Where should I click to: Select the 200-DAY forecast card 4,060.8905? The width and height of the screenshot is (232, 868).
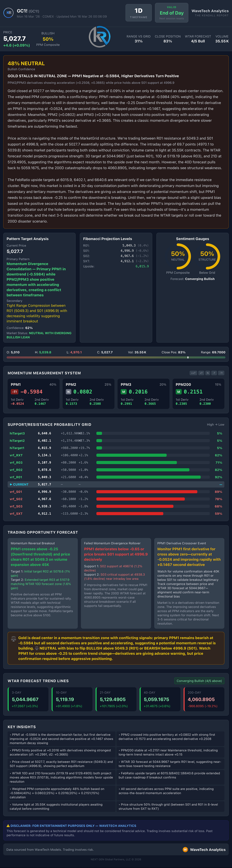point(204,699)
